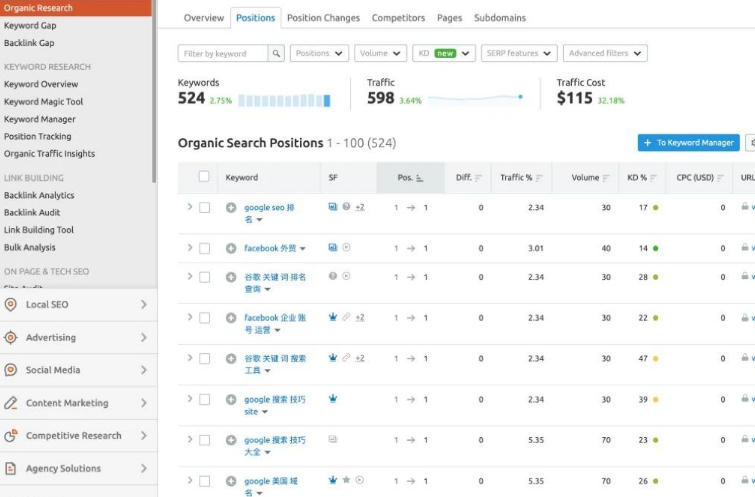
Task: Add 'google 搜索技巧 site' keyword with plus icon
Action: pyautogui.click(x=231, y=400)
